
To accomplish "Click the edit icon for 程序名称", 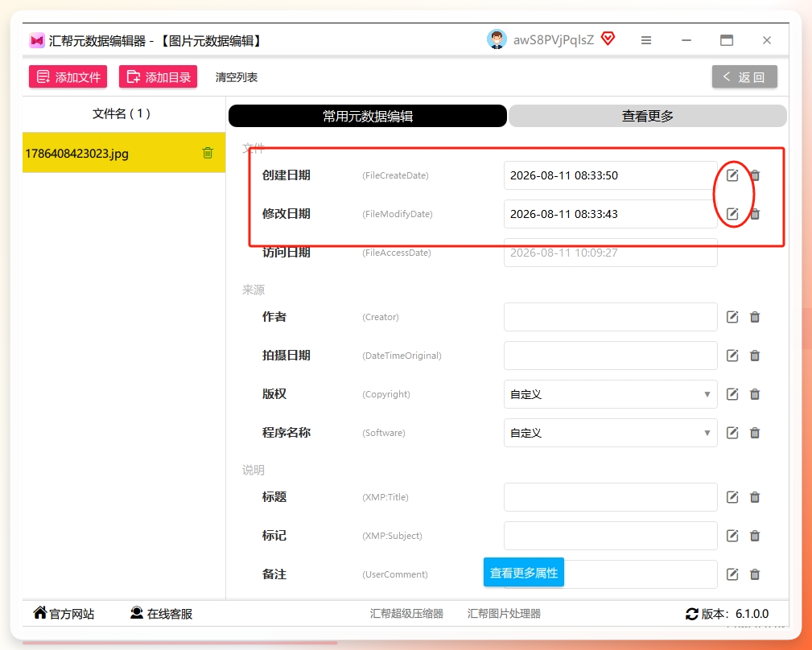I will click(x=732, y=433).
